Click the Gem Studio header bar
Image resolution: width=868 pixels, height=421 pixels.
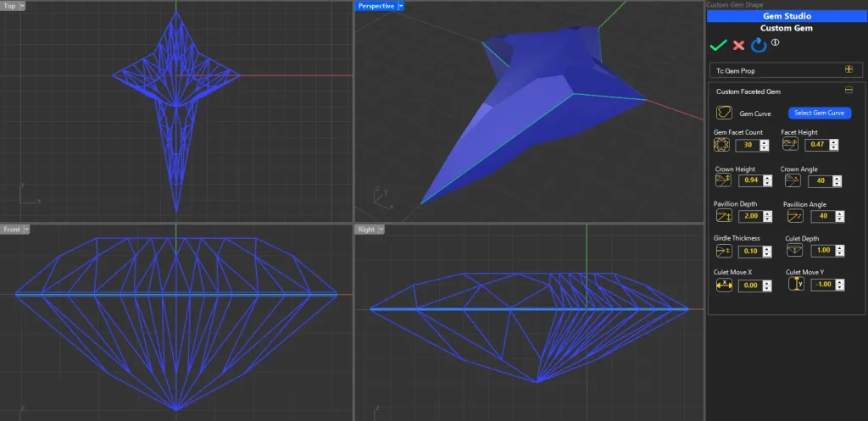(x=787, y=17)
